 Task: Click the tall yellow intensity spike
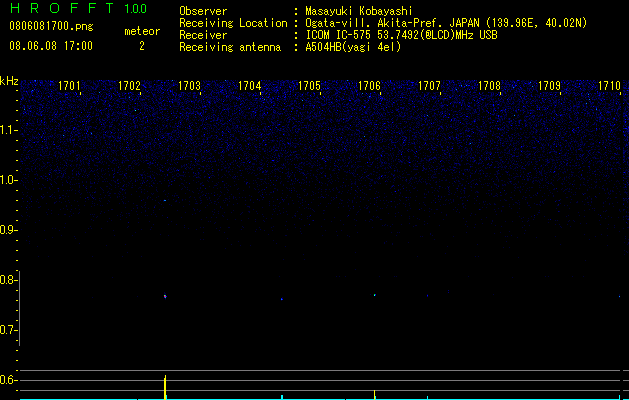pyautogui.click(x=165, y=387)
